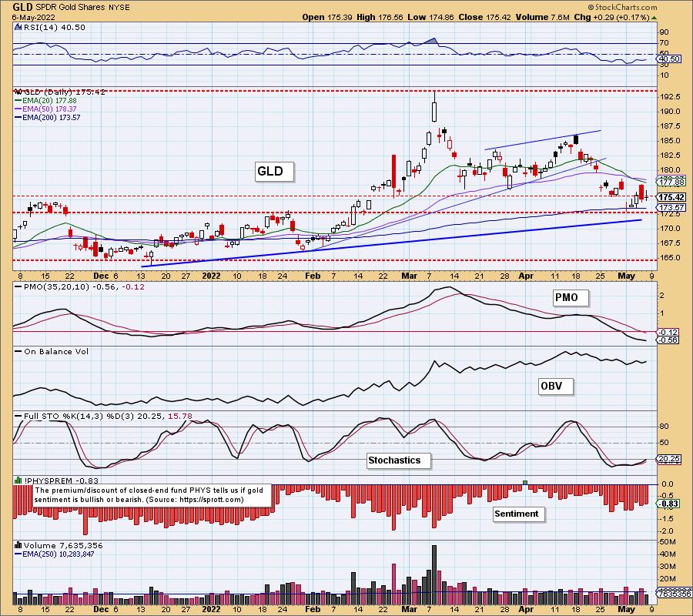
Task: Click the PMO annotation box
Action: [570, 298]
